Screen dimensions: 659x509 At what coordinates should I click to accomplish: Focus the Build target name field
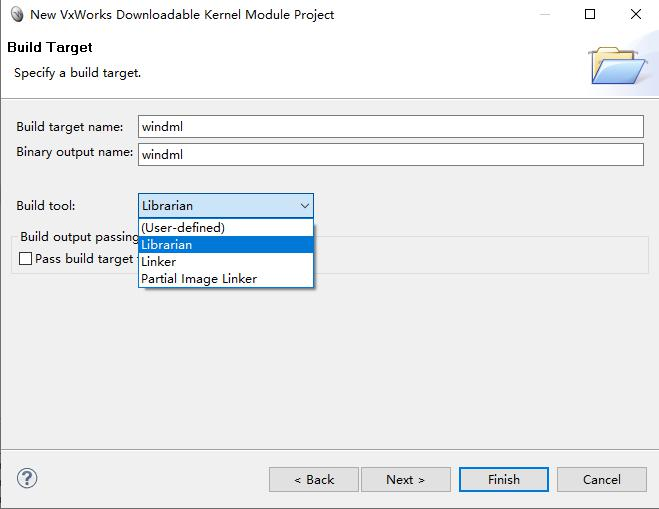coord(390,127)
